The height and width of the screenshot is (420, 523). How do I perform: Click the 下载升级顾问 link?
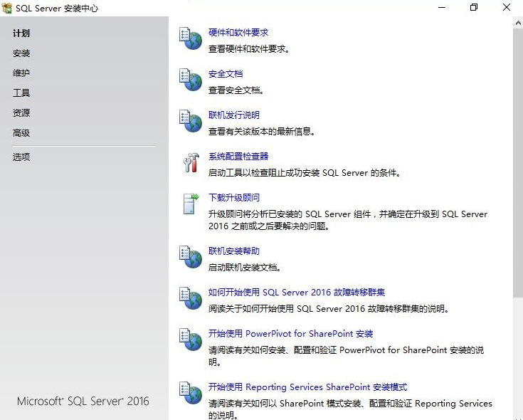(x=234, y=197)
